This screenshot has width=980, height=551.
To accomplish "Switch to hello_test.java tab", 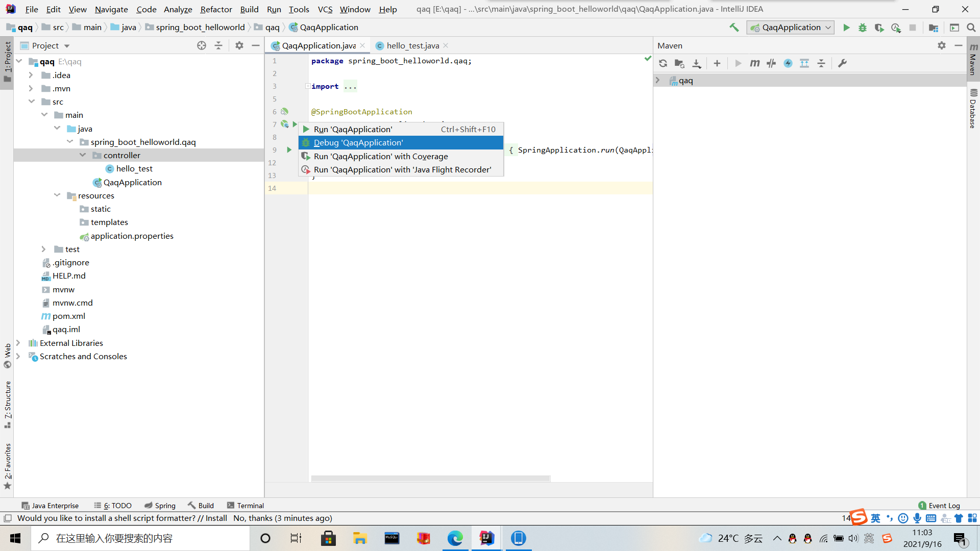I will click(x=412, y=45).
